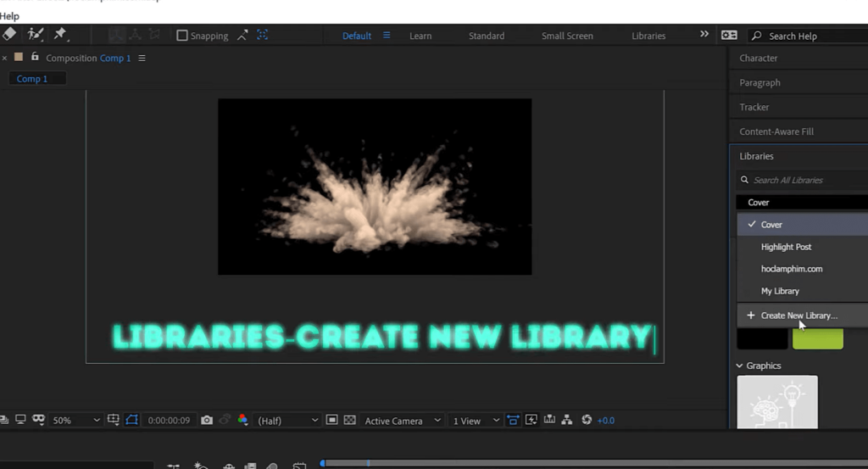Select the Highlight Post library
Screen dimensions: 868x469
[802, 247]
